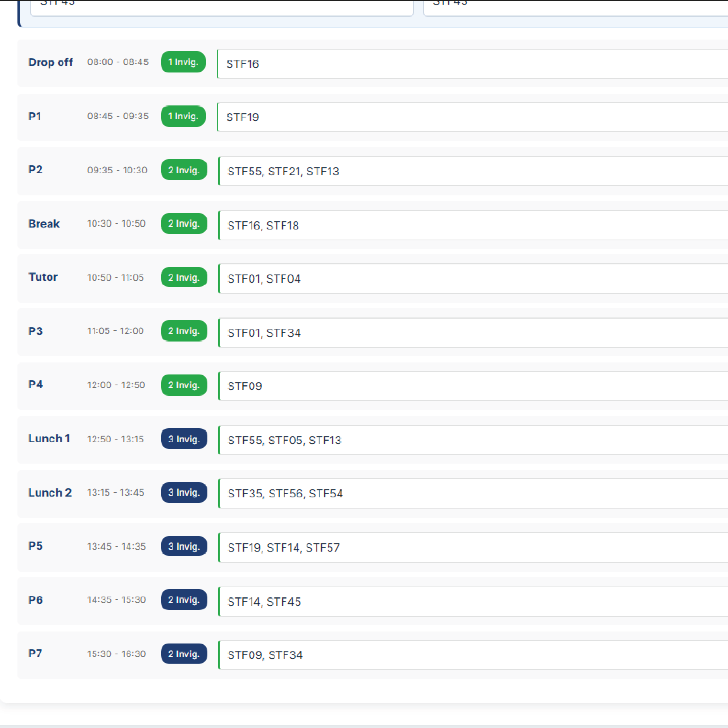Screen dimensions: 728x728
Task: Click the P4 field containing STF09
Action: click(x=473, y=386)
